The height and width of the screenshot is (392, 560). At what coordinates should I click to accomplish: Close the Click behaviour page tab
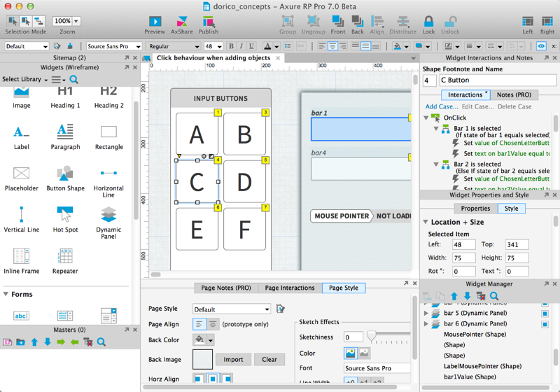[278, 57]
